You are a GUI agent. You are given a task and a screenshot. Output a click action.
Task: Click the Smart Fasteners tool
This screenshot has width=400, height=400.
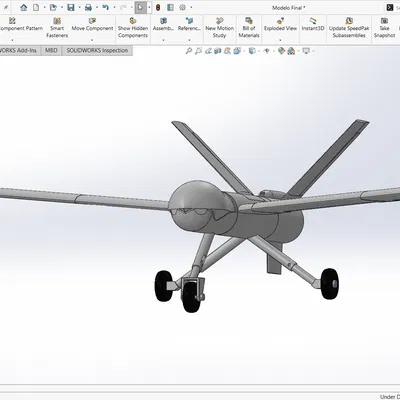pos(57,28)
